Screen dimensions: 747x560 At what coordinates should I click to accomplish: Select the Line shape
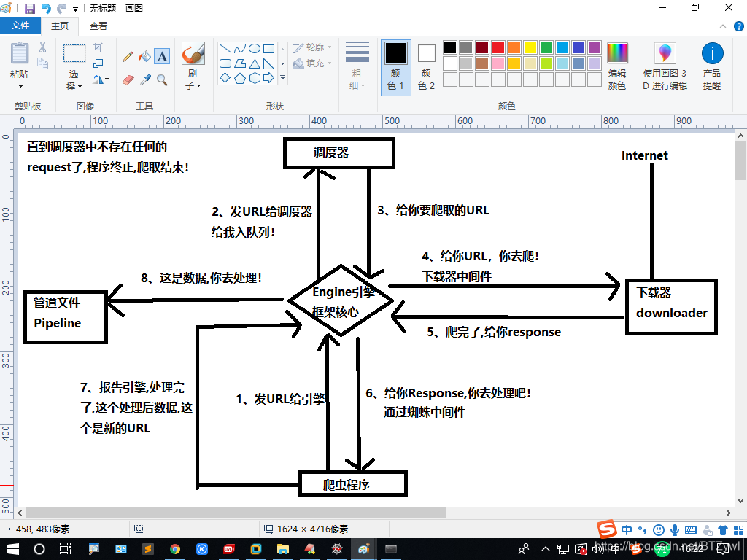225,49
